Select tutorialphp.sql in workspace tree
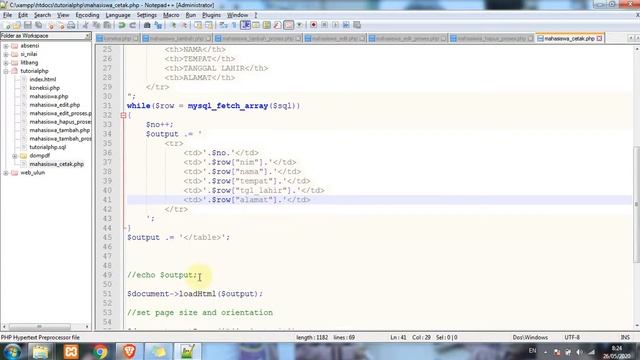This screenshot has width=640, height=360. [47, 147]
